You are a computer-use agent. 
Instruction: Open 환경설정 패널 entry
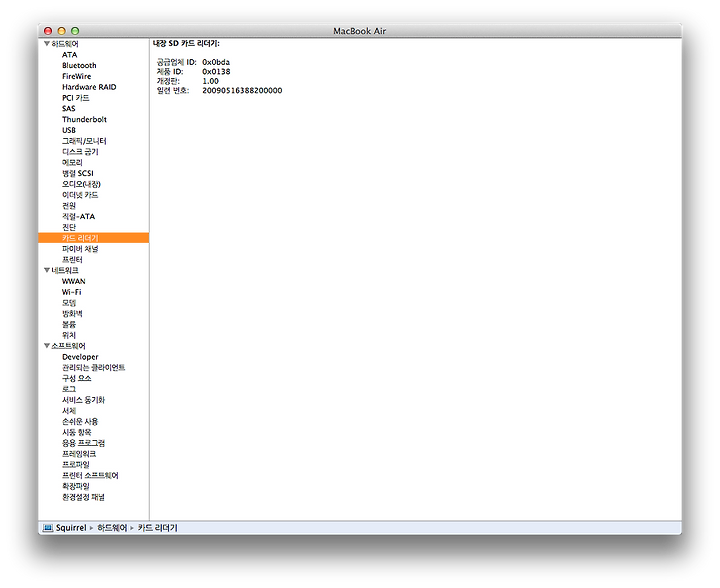(x=83, y=497)
